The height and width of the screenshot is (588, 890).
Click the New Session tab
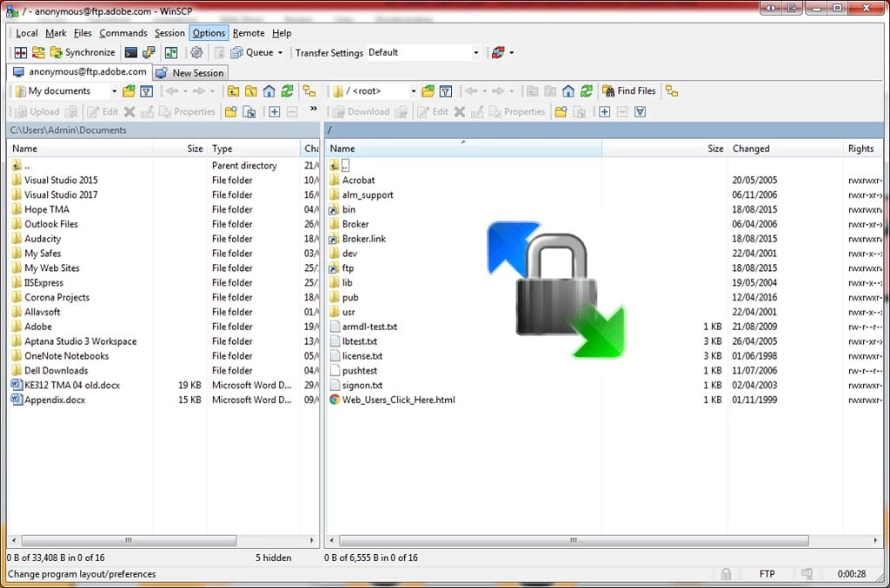190,73
